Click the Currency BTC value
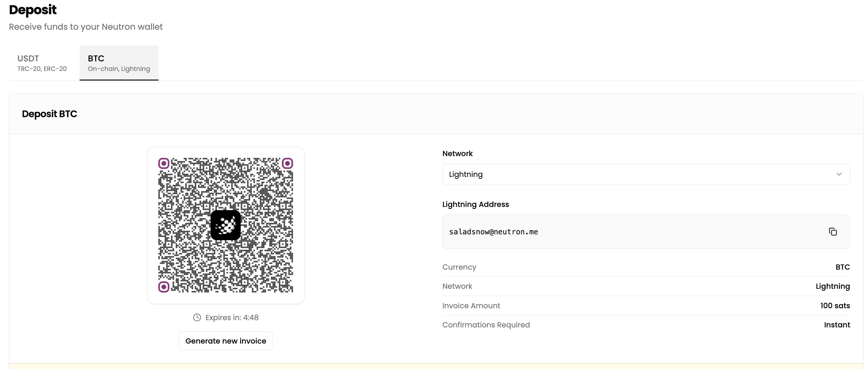The width and height of the screenshot is (868, 369). 842,267
